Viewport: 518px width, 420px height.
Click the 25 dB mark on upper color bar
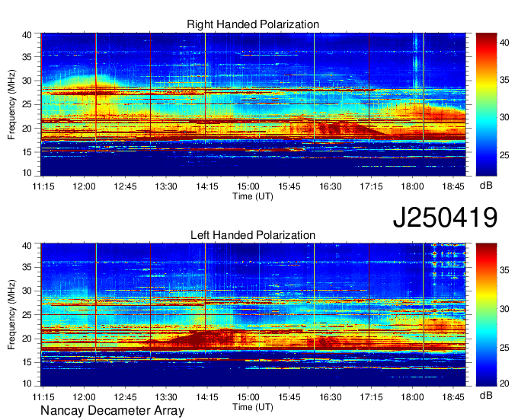point(504,155)
